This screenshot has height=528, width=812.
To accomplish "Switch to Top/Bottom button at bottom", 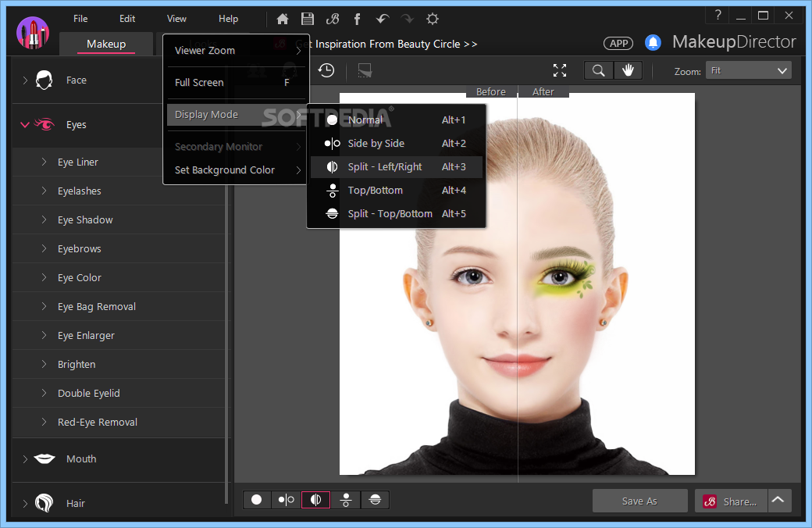I will pos(346,500).
